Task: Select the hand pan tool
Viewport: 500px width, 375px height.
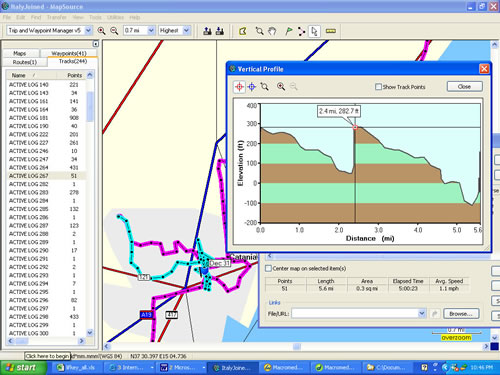Action: (x=272, y=31)
